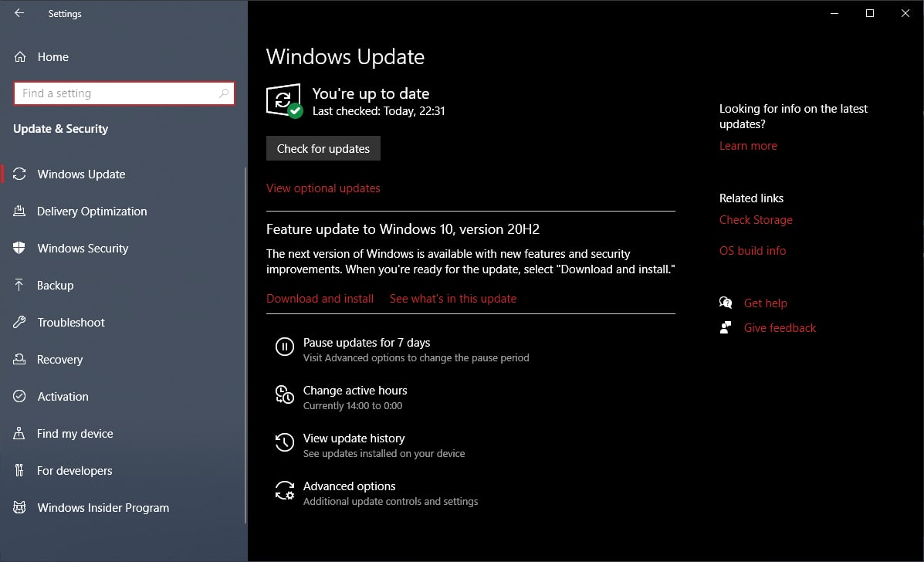The image size is (924, 562).
Task: Click the 'Related links' heading
Action: pos(751,198)
